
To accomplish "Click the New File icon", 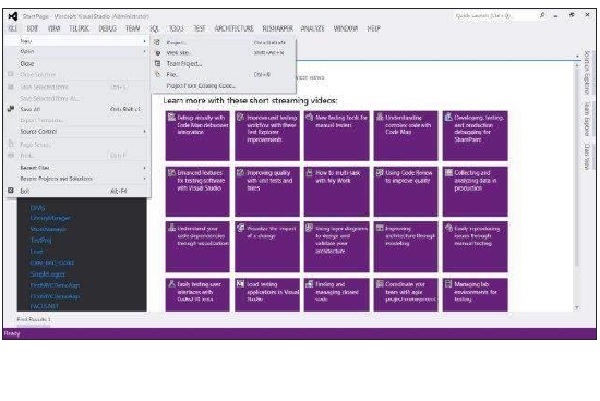I will coord(157,75).
